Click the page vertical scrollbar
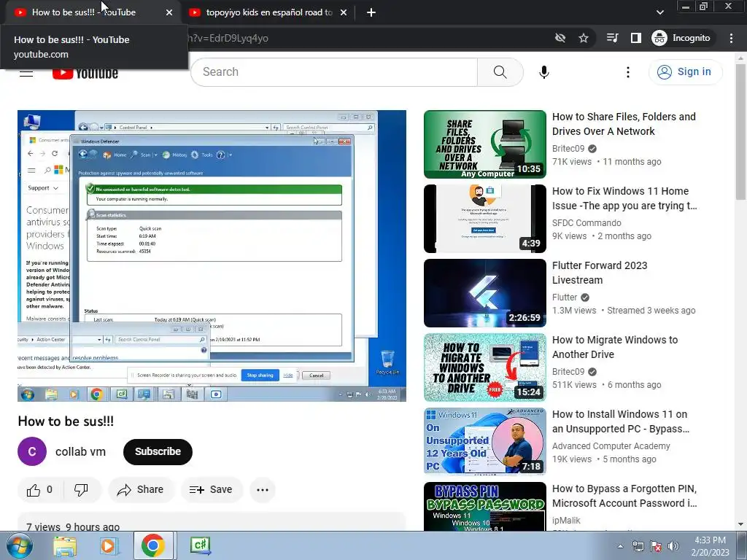The height and width of the screenshot is (560, 747). click(x=741, y=133)
